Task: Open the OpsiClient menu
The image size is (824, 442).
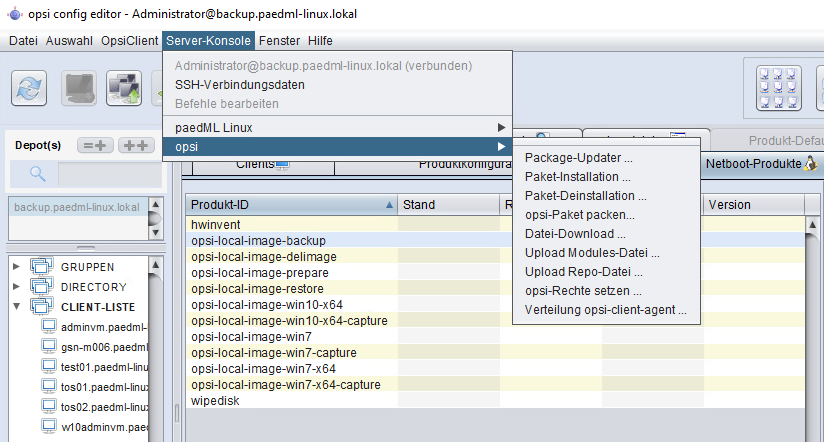Action: pyautogui.click(x=129, y=40)
